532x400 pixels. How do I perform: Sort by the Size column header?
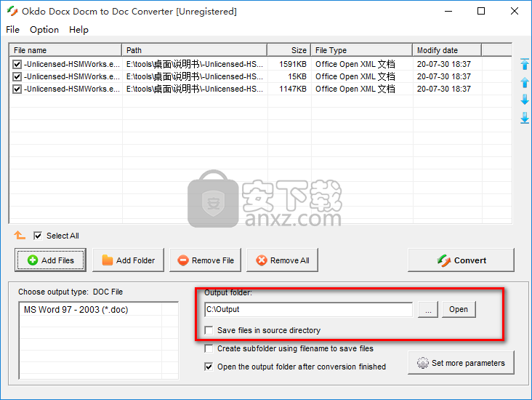(x=289, y=50)
